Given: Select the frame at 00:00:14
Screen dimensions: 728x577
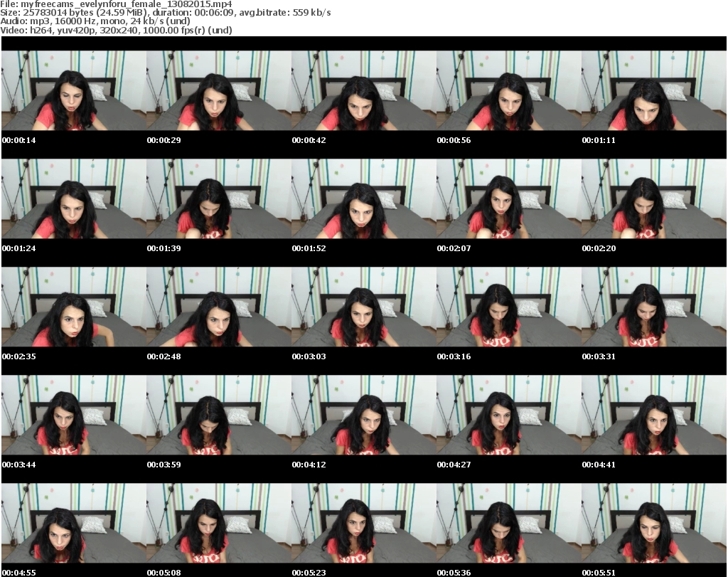Looking at the screenshot, I should click(x=74, y=90).
